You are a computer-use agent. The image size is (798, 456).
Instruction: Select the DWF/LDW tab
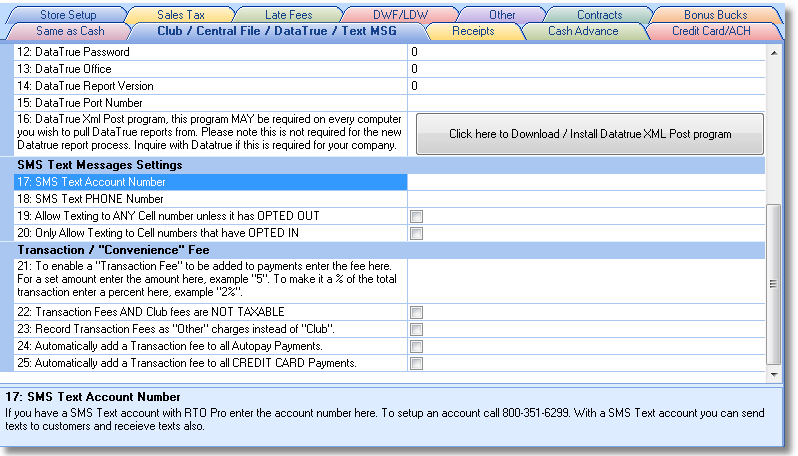[x=396, y=15]
